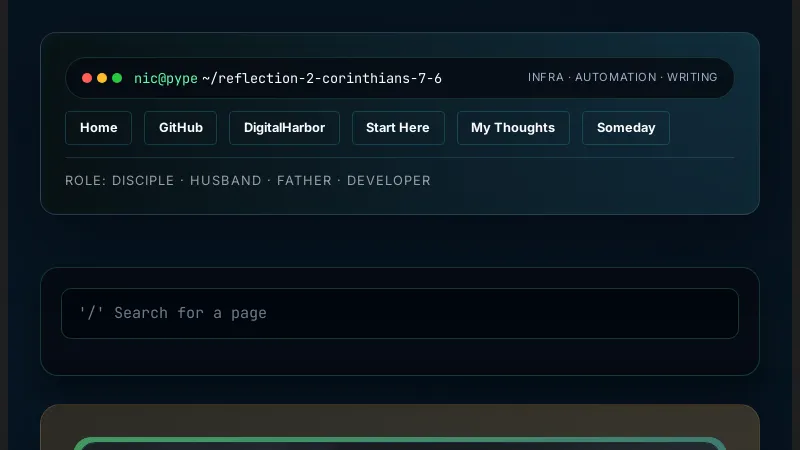Open the My Thoughts section

(x=512, y=128)
